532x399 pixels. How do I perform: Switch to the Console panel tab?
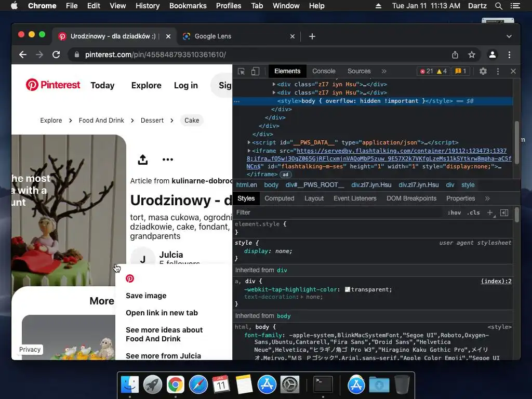[324, 71]
